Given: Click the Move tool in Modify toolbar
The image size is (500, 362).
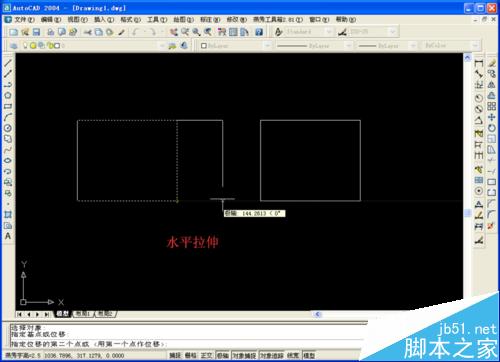Looking at the screenshot, I should click(491, 117).
